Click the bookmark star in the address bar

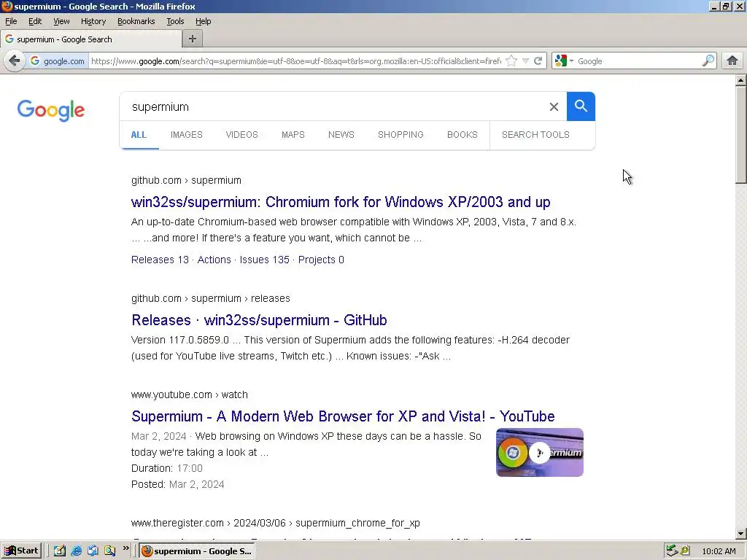[511, 61]
